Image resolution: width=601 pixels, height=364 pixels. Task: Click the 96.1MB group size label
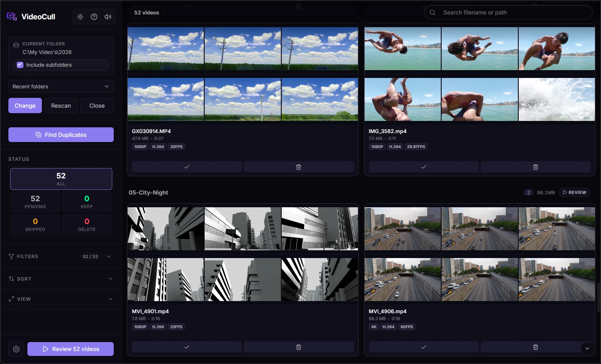546,193
